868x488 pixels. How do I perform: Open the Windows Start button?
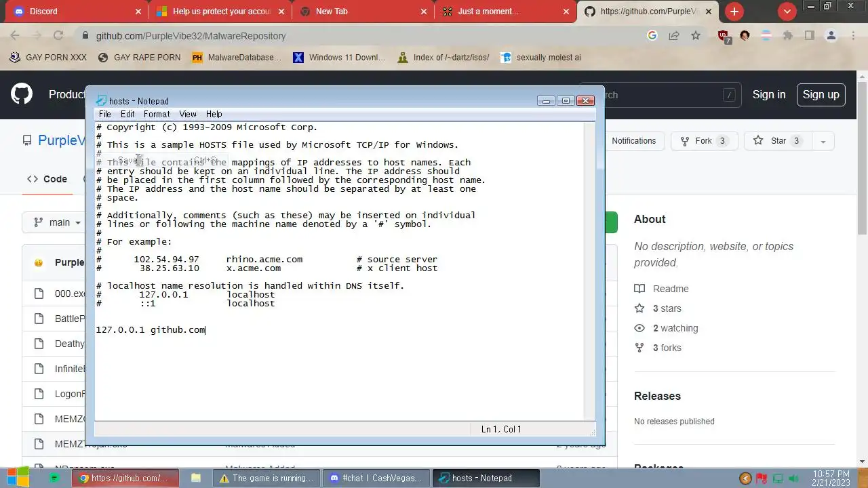coord(18,478)
